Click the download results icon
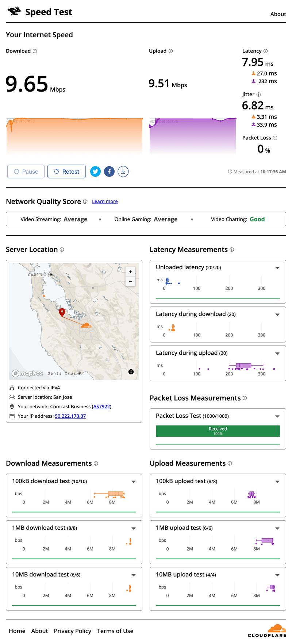292x644 pixels. (x=123, y=171)
